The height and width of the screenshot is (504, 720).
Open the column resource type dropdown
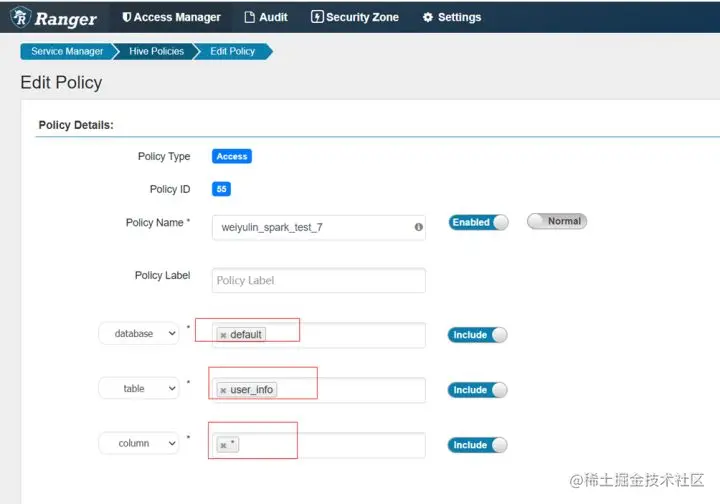(139, 443)
